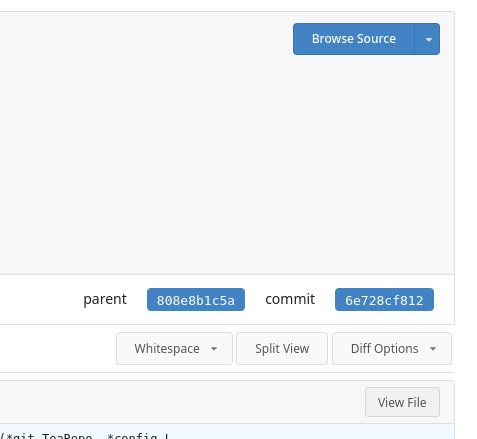Click the white triangle icon in the blue button

(x=429, y=40)
